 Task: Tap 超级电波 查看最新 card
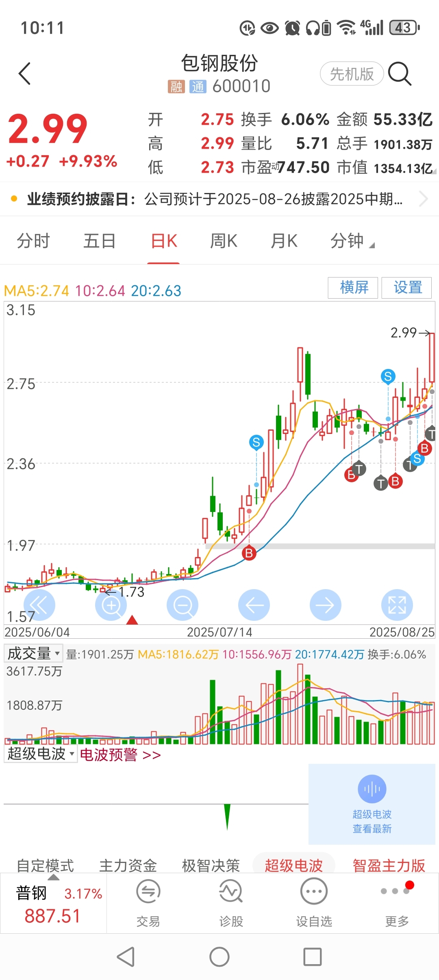pyautogui.click(x=372, y=804)
